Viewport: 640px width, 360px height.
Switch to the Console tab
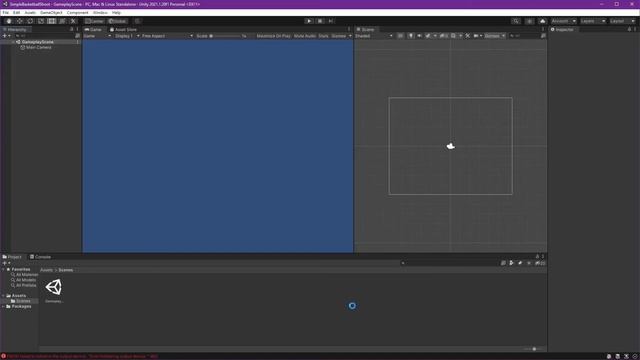40,257
